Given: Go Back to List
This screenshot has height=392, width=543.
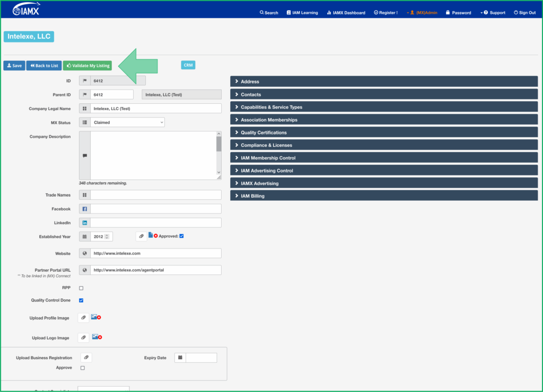Looking at the screenshot, I should 44,65.
